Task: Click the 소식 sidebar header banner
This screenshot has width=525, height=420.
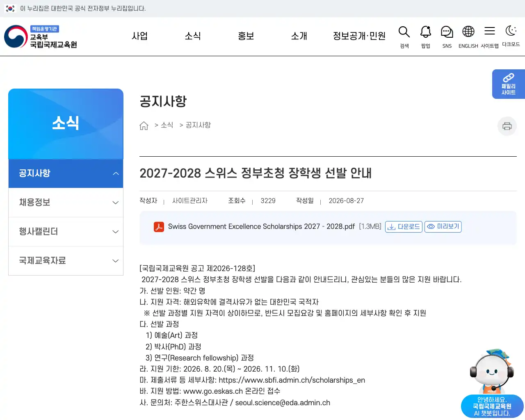Action: point(66,124)
